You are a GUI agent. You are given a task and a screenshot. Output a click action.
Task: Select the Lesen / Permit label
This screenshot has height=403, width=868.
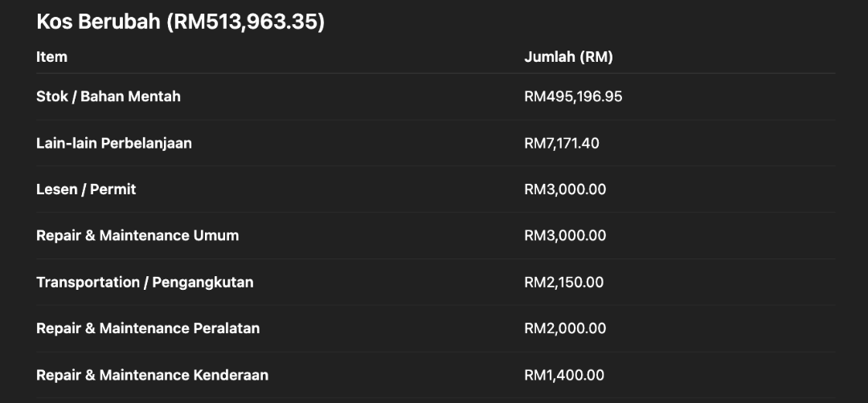[x=86, y=189]
